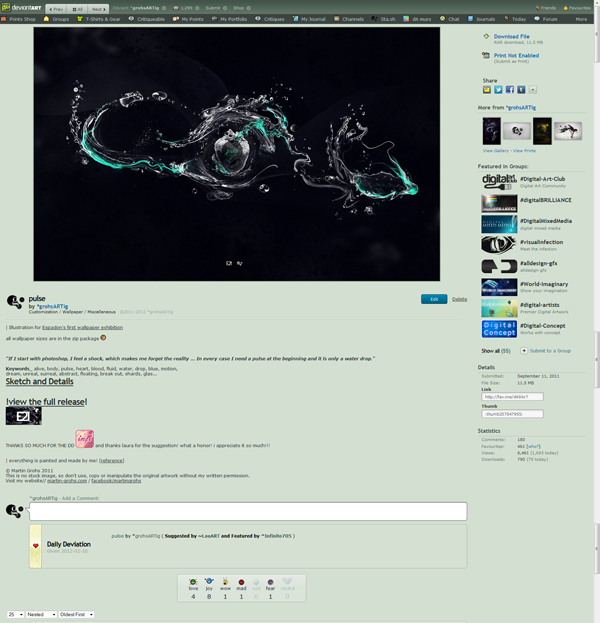The height and width of the screenshot is (623, 600).
Task: Open the #digitalBRILLIANCE group icon
Action: coord(499,203)
